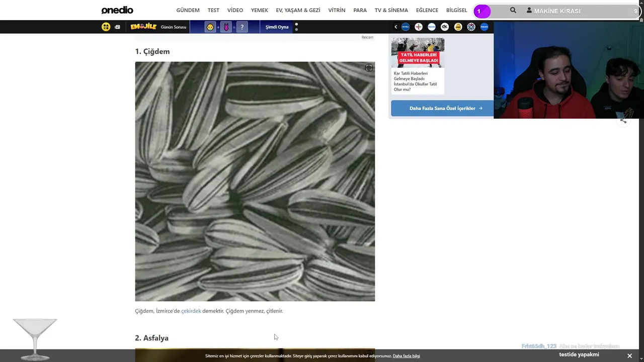This screenshot has height=362, width=644.
Task: Click the sunflower seeds image
Action: click(x=255, y=182)
